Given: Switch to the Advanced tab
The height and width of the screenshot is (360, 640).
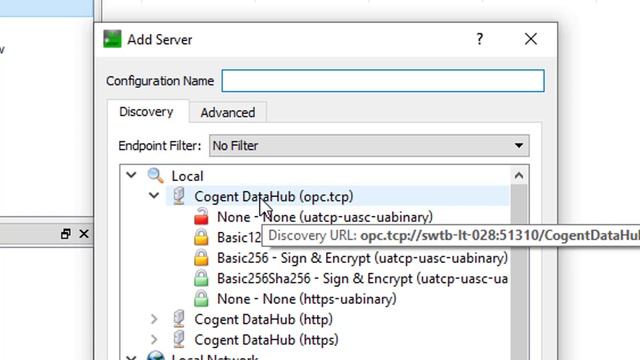Looking at the screenshot, I should pyautogui.click(x=228, y=113).
